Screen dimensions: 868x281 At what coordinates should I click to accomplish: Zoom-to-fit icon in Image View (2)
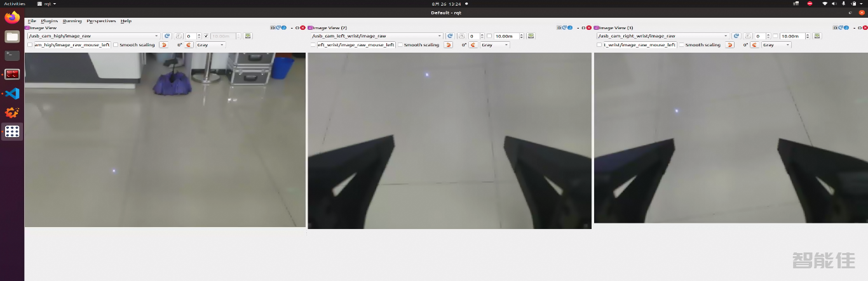coord(461,36)
